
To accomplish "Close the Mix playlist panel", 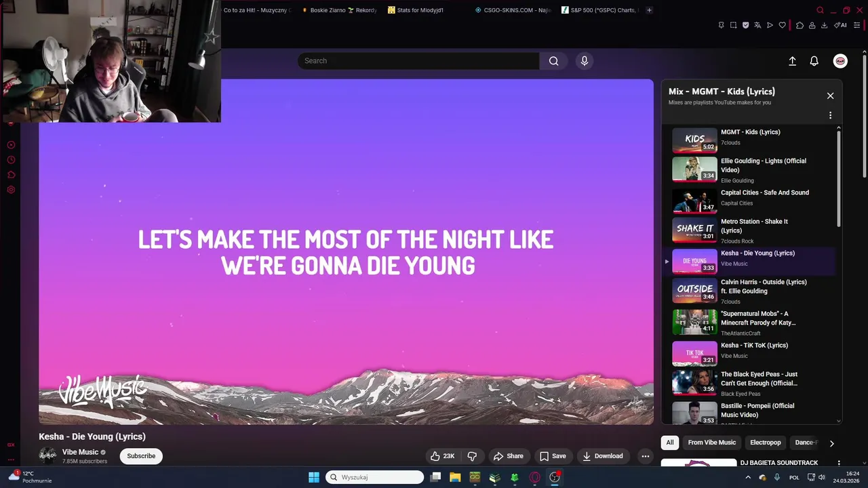I will coord(830,96).
